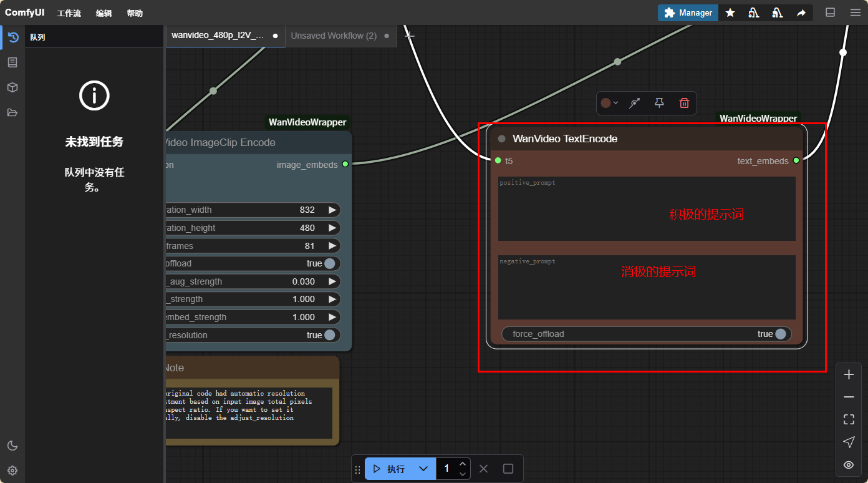Click the Note node title

pos(174,368)
